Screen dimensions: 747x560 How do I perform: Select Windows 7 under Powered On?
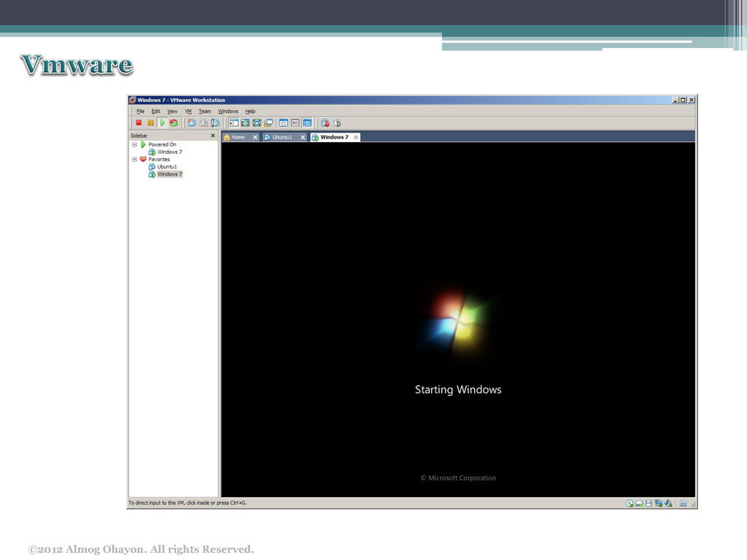point(169,152)
